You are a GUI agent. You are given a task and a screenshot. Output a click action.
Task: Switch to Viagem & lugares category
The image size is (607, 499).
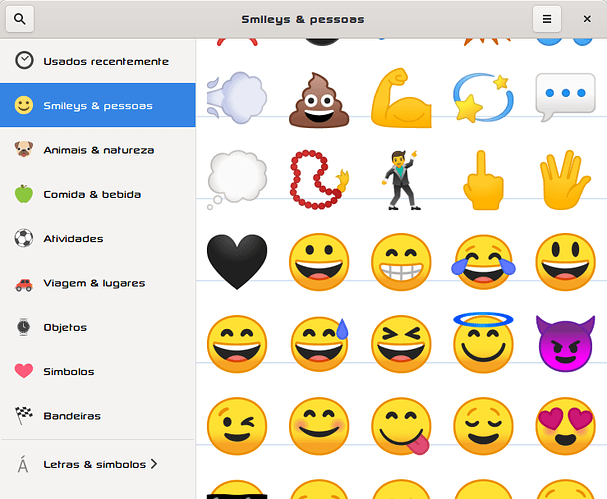(x=98, y=283)
